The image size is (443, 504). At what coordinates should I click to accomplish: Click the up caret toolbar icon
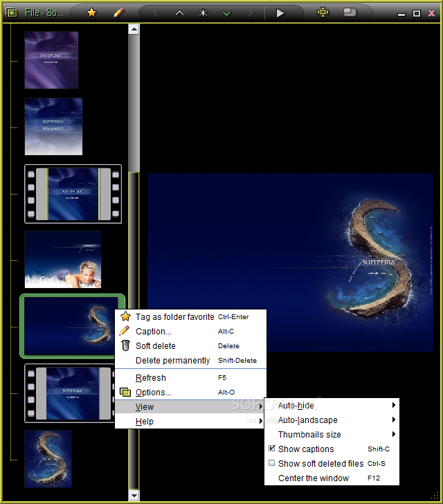pos(180,13)
